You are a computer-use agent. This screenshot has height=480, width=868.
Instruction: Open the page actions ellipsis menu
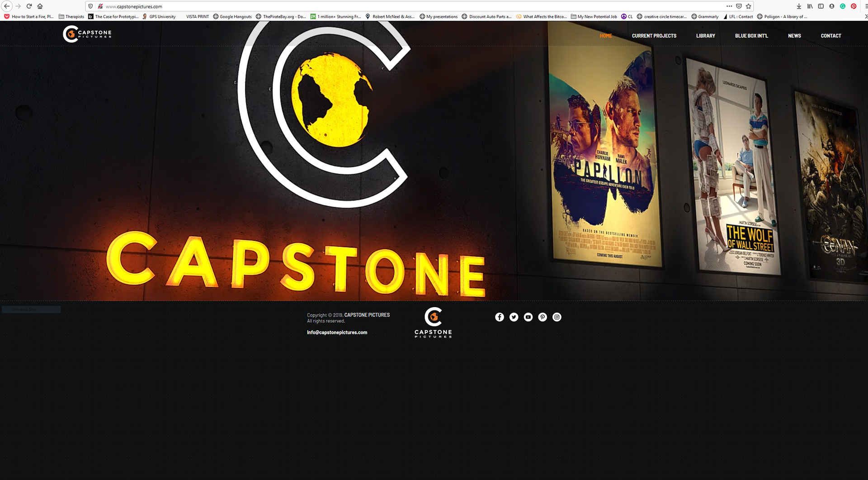point(729,6)
